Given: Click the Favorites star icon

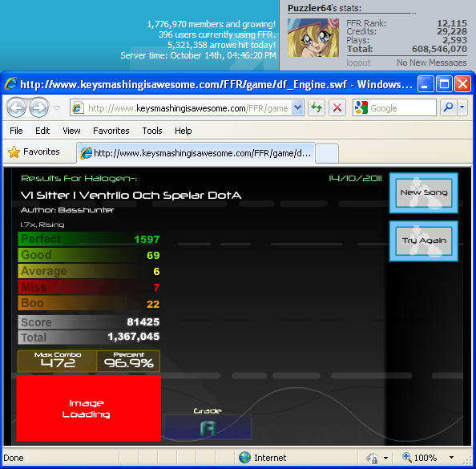Looking at the screenshot, I should tap(14, 152).
